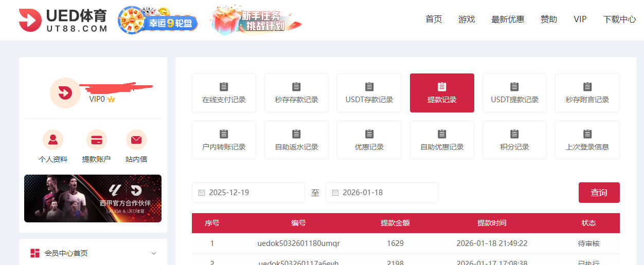Viewport: 644px width, 265px height.
Task: Open the 在线支付记录 tab
Action: click(x=224, y=93)
